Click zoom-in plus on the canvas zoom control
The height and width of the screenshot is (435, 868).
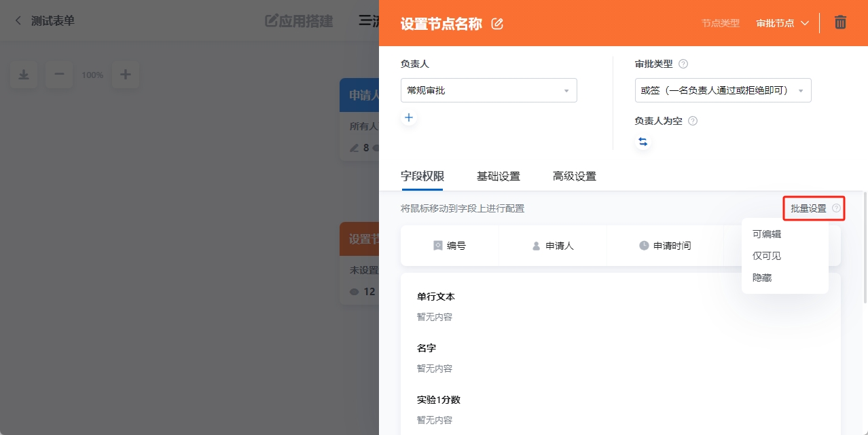(x=126, y=75)
